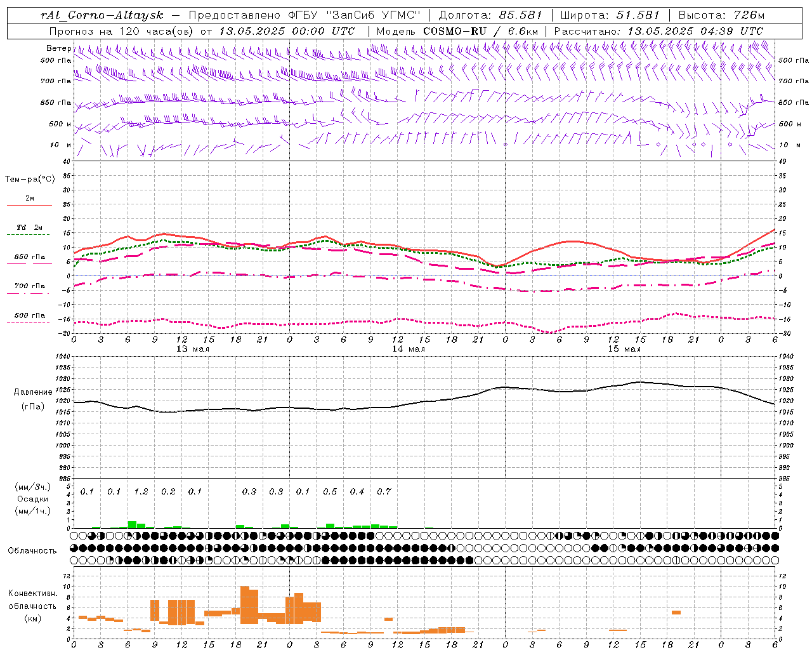Click the '(мм/3ч.)' precipitation unit label

point(32,487)
